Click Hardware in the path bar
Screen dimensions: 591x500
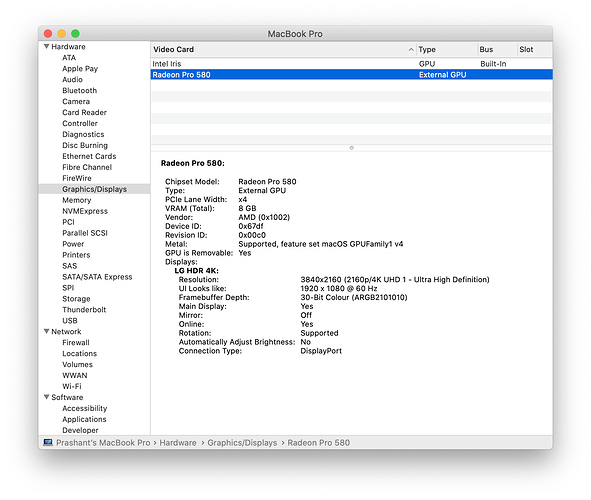(178, 442)
